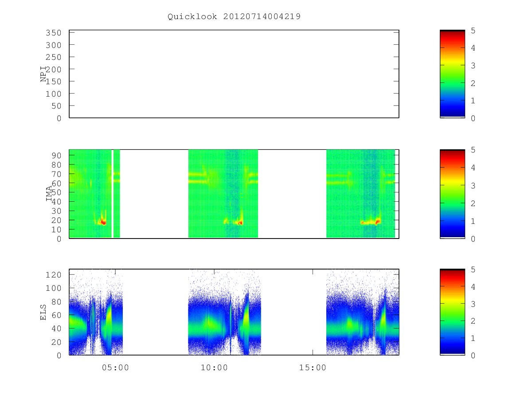Click the 20 tick on ELS axis
Screen dimensions: 532x399
click(x=56, y=342)
